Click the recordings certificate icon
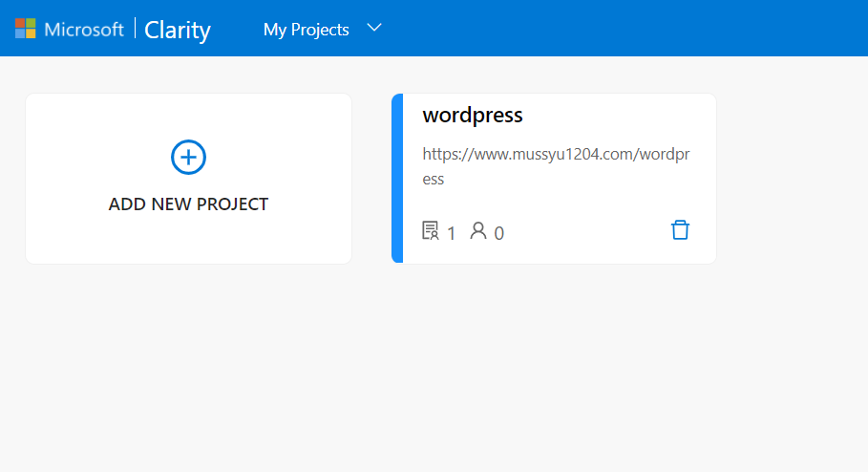 [x=430, y=230]
